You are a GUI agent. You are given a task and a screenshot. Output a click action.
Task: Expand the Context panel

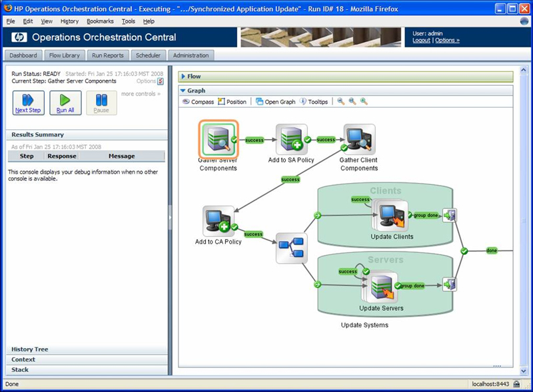click(87, 359)
